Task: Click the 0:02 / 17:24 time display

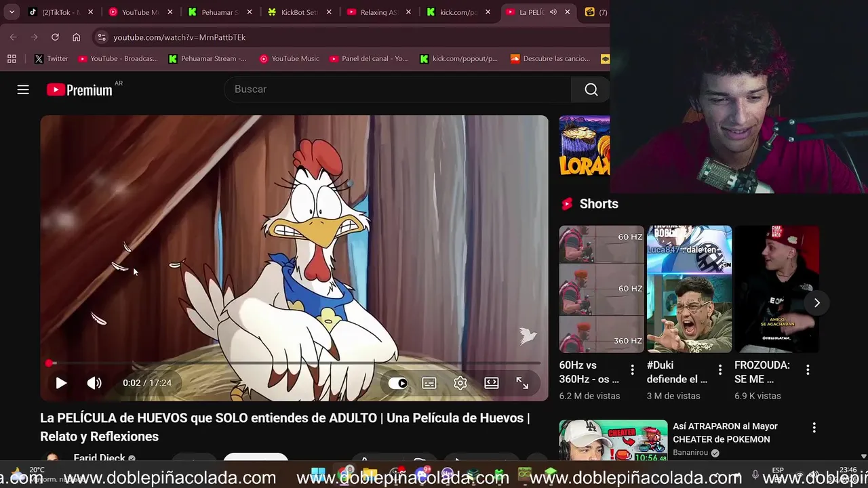Action: 147,383
